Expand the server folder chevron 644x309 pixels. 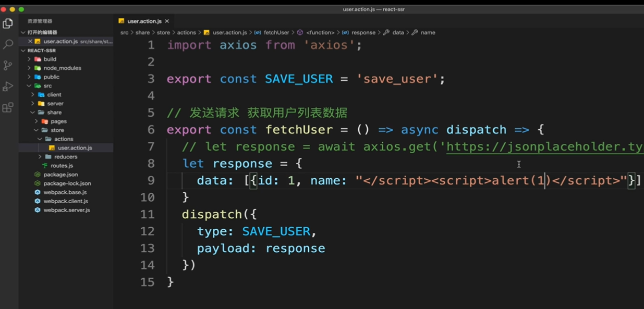33,104
